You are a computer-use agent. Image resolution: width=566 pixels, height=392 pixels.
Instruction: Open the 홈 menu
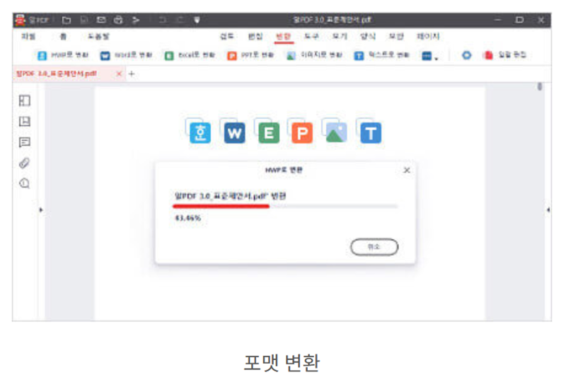pyautogui.click(x=63, y=36)
